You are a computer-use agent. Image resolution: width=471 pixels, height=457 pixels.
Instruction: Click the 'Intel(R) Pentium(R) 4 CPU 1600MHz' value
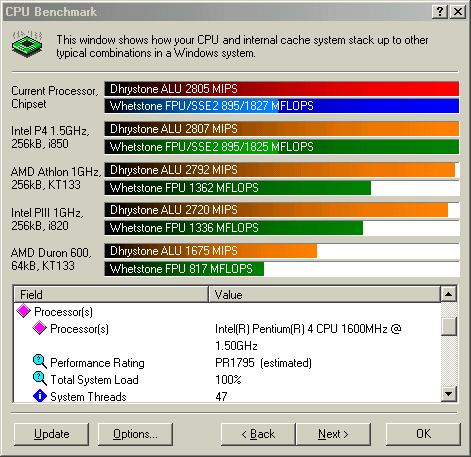(x=308, y=337)
